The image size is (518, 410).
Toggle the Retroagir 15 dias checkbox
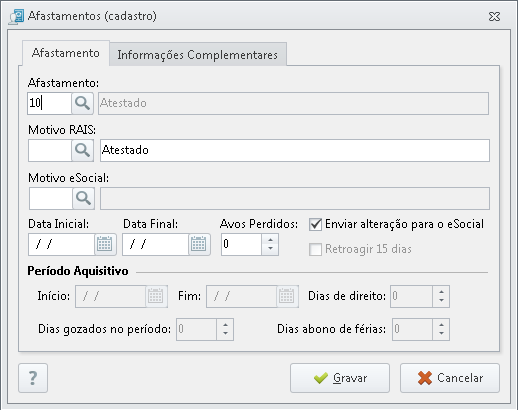coord(315,249)
